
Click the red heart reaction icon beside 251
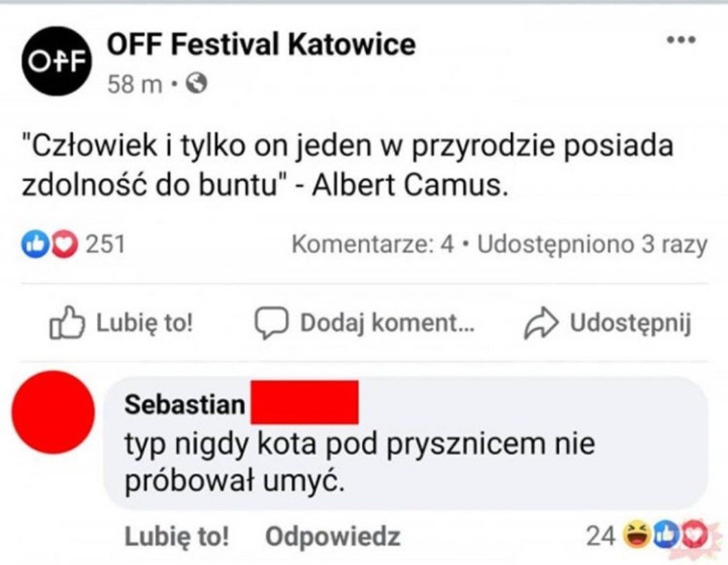tap(65, 244)
